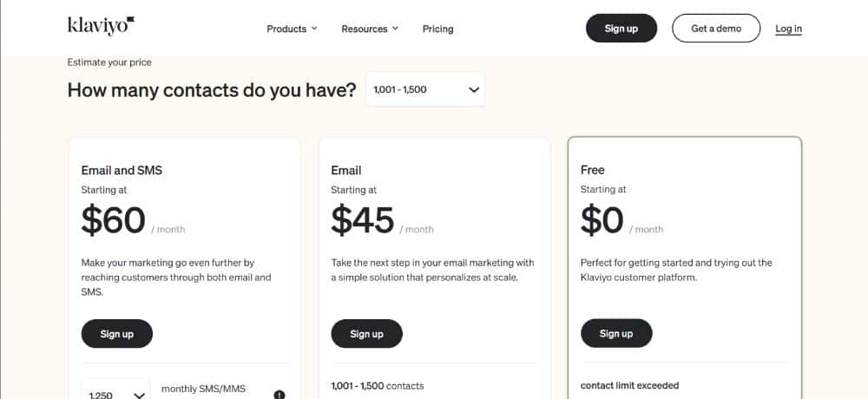
Task: Open the Pricing page
Action: pyautogui.click(x=437, y=29)
